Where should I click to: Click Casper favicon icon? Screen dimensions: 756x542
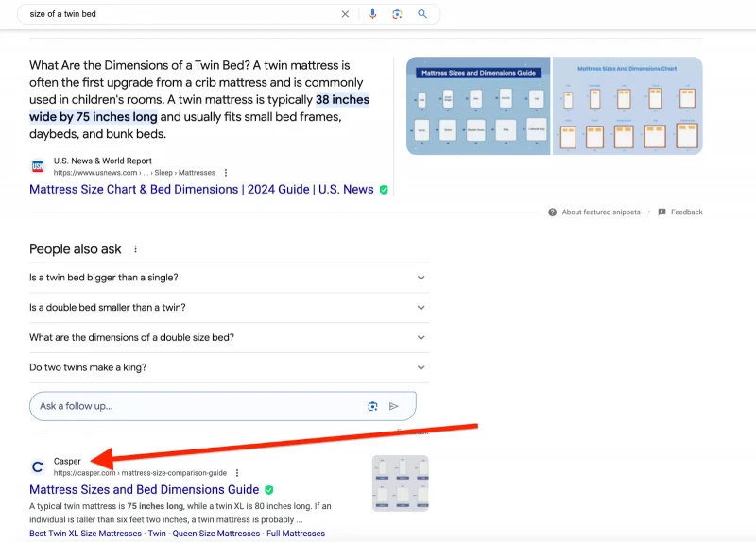[x=38, y=466]
